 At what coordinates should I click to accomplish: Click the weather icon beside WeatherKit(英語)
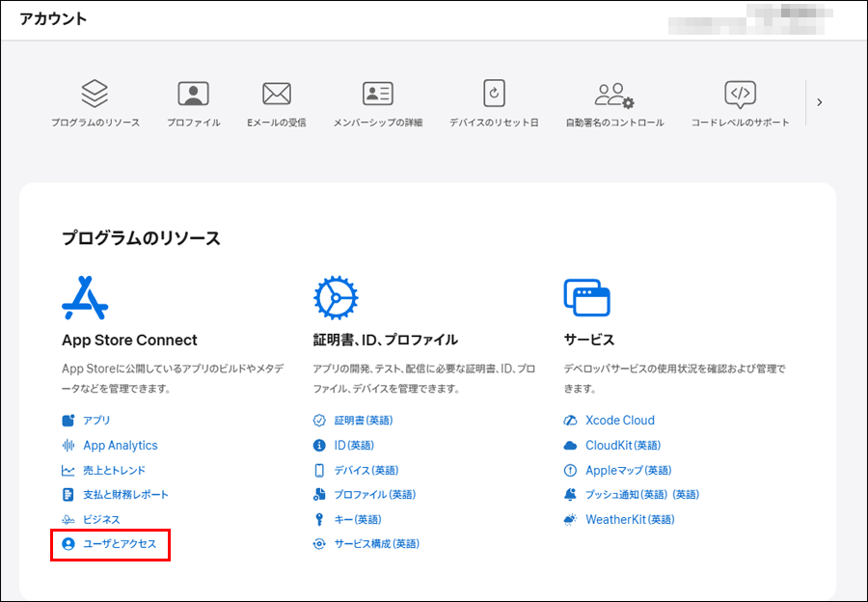coord(570,519)
